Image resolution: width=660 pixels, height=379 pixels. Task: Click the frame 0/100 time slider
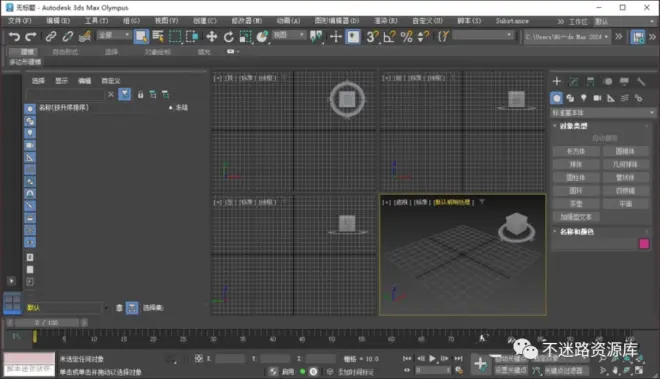[46, 323]
